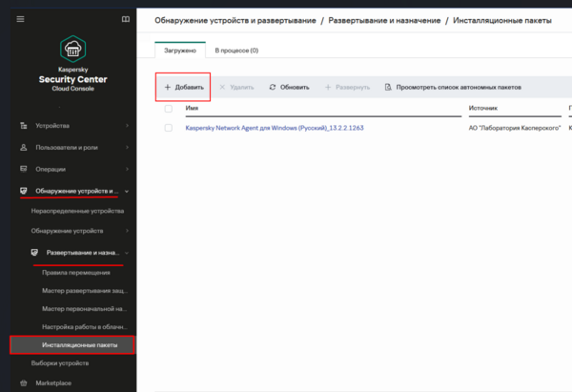Sort by the Имя column header
The width and height of the screenshot is (572, 392).
point(192,108)
